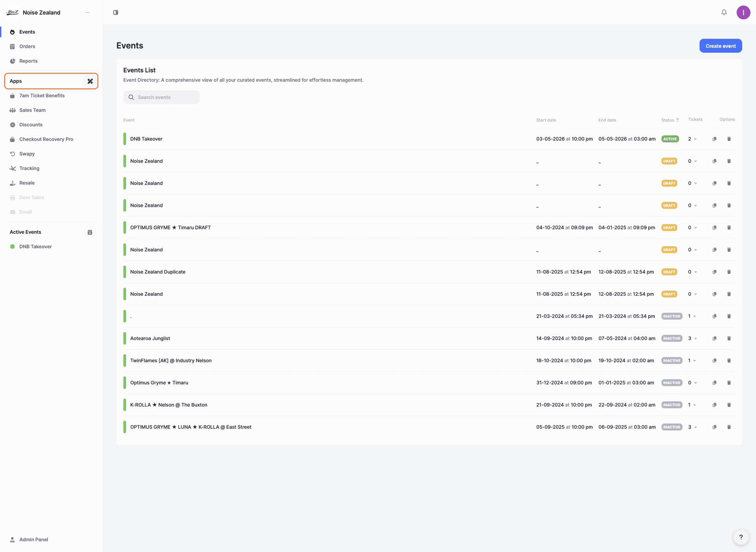Duplicate the Optimus Gryme ★ Timaru event

click(714, 383)
